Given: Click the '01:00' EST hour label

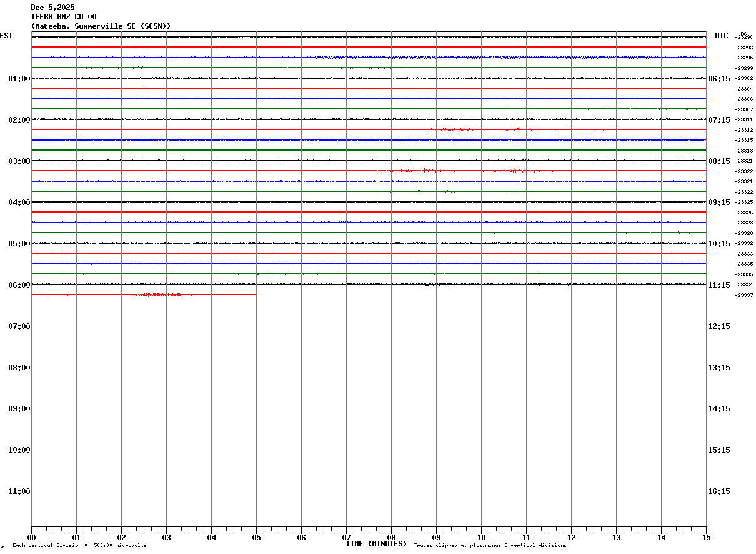Looking at the screenshot, I should 19,79.
